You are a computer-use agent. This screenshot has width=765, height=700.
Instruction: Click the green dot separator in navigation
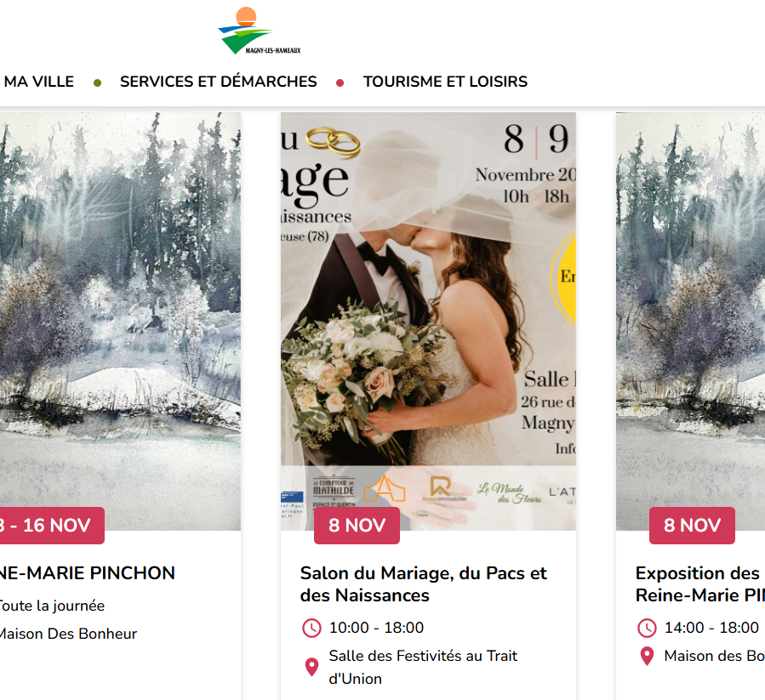[x=98, y=83]
